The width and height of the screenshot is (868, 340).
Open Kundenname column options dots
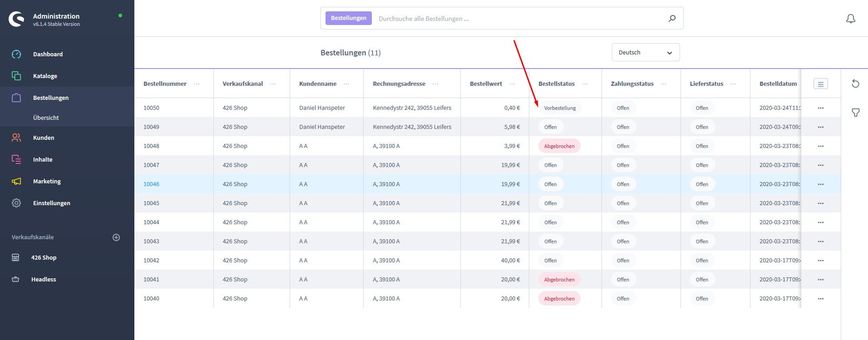[346, 84]
